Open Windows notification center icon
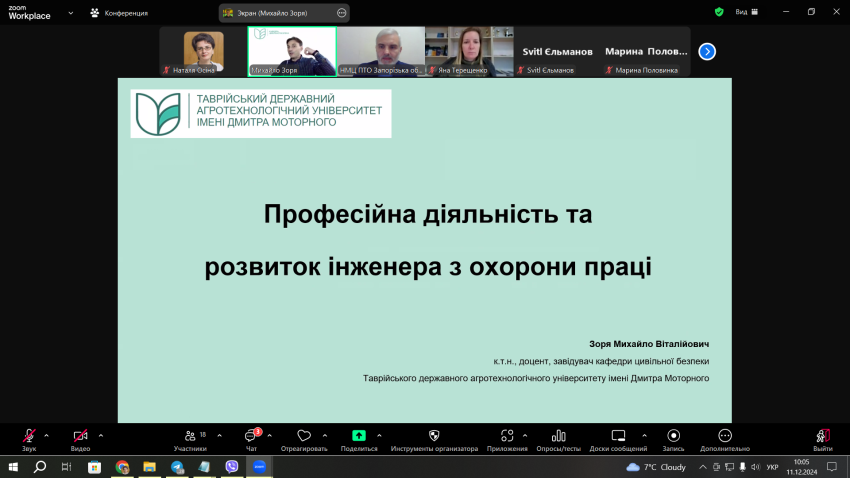Screen dimensions: 850x478 tap(832, 467)
